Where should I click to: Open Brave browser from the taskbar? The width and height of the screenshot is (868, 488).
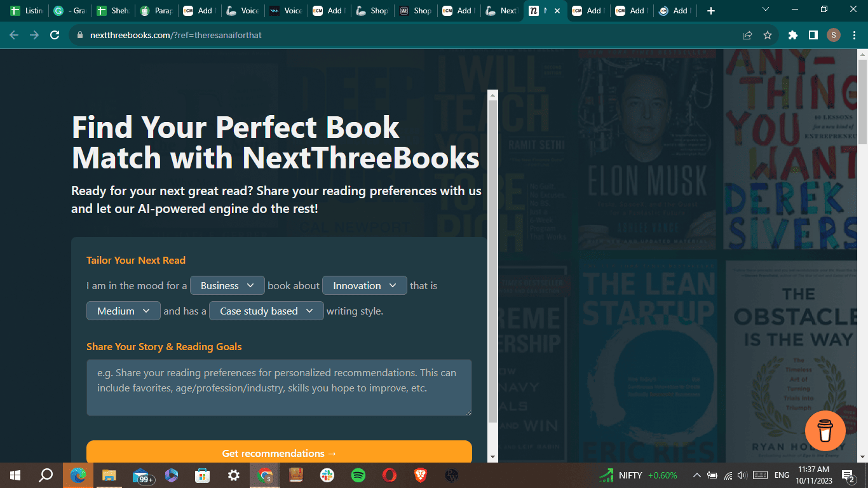pyautogui.click(x=420, y=475)
